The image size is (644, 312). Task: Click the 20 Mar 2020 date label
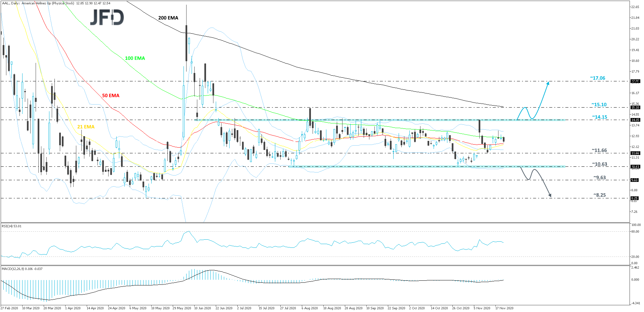point(52,308)
